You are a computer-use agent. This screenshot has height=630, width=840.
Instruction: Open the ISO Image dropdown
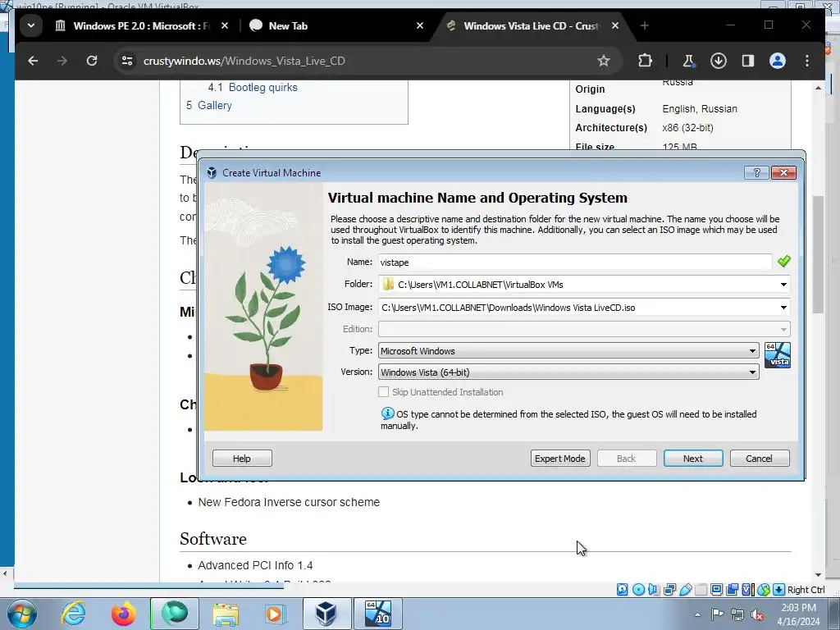[783, 308]
